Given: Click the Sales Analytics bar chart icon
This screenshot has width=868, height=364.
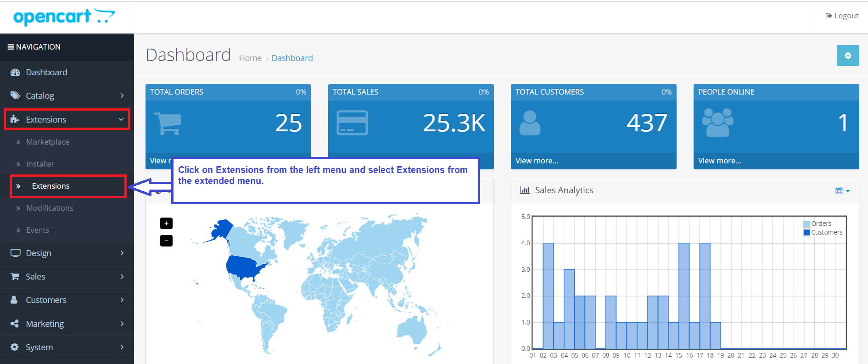Looking at the screenshot, I should [525, 190].
